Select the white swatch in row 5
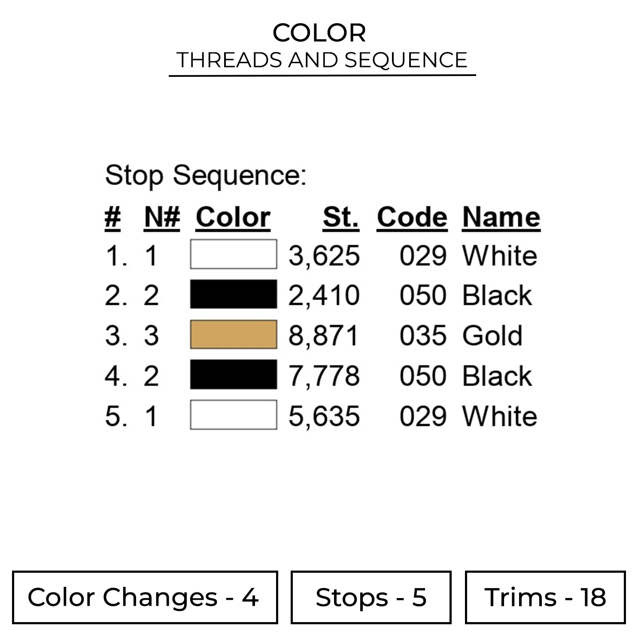 [234, 415]
